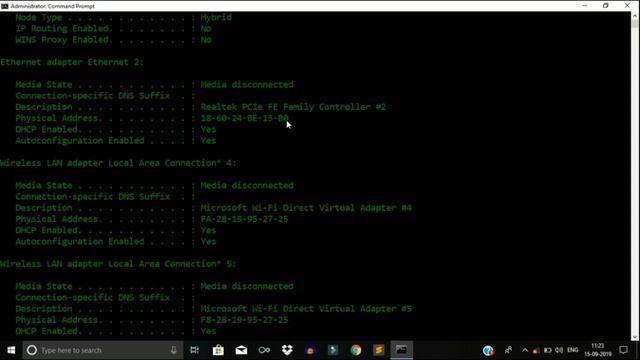Open Sublime Text from taskbar

[379, 350]
